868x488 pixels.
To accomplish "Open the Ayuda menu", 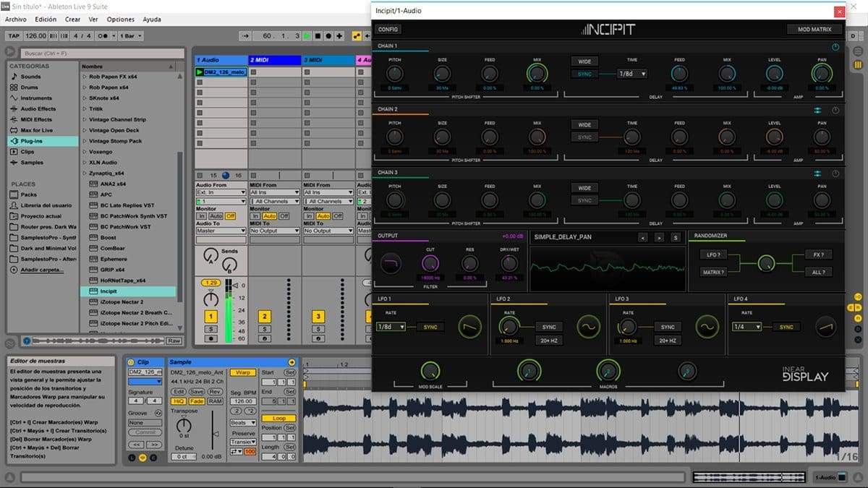I will tap(152, 20).
